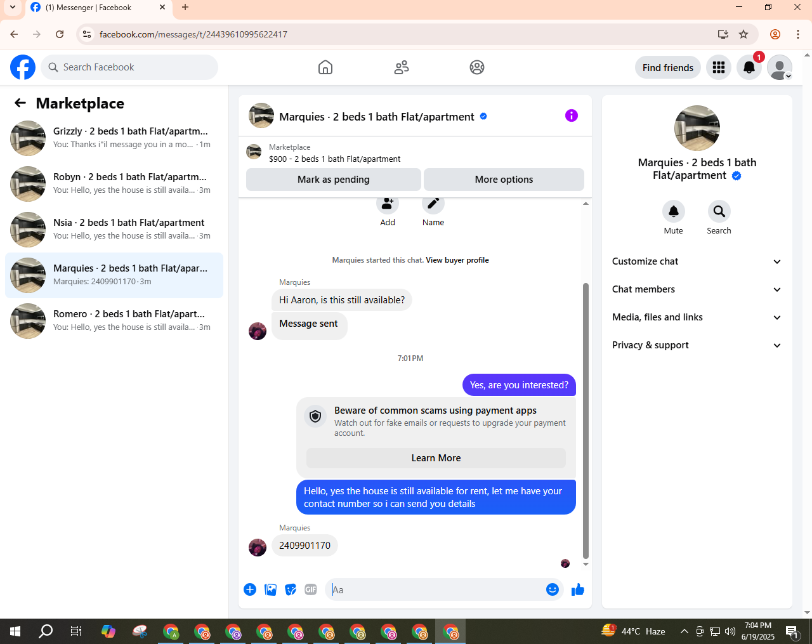The image size is (812, 644).
Task: Click the Name edit pencil icon
Action: pos(433,204)
